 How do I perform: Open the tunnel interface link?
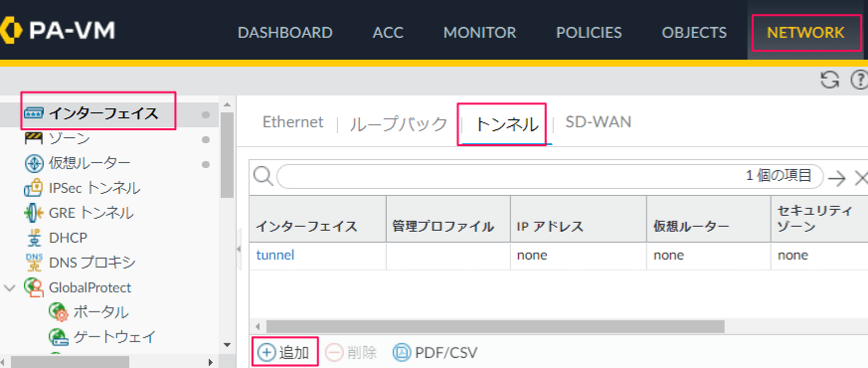click(x=275, y=255)
